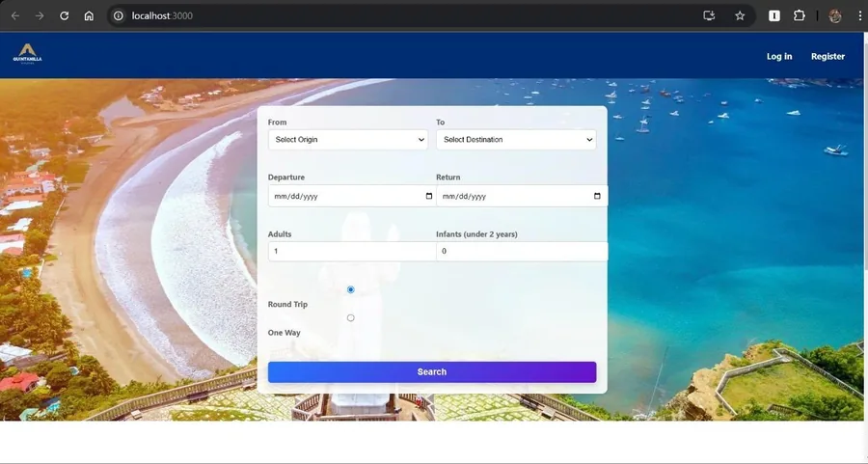The width and height of the screenshot is (868, 464).
Task: Click the browser forward arrow
Action: [40, 15]
